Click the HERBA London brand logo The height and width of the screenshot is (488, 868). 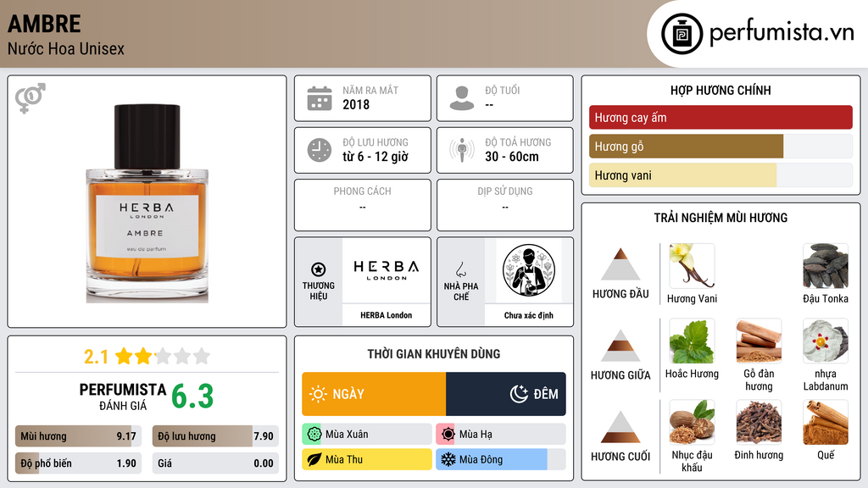387,270
